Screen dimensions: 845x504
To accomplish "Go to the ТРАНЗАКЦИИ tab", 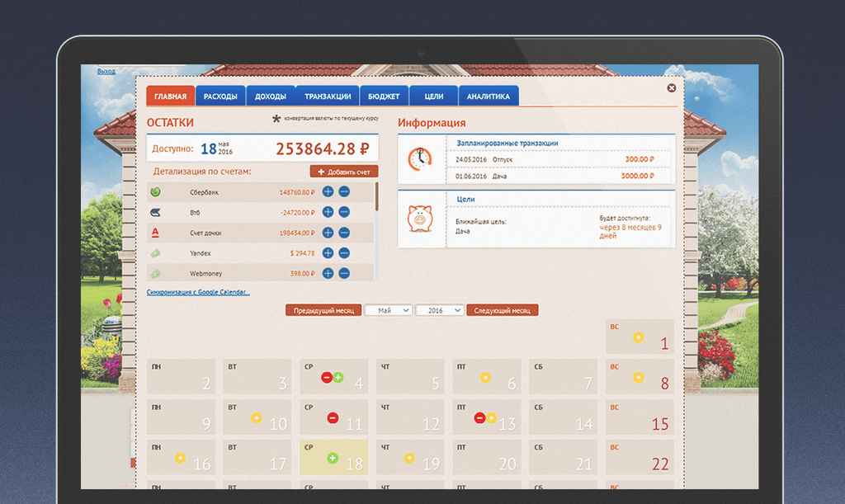I will click(x=328, y=96).
